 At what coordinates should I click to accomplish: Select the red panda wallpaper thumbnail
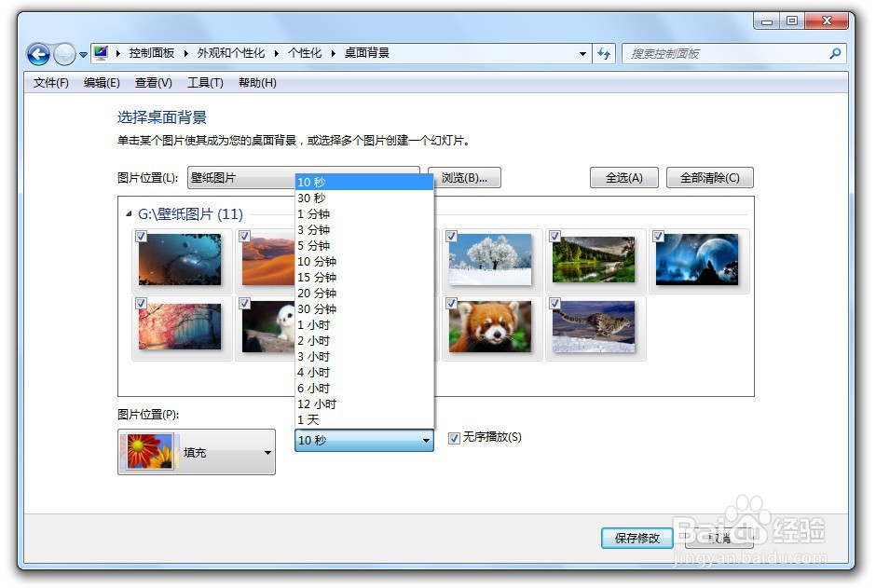pyautogui.click(x=490, y=327)
